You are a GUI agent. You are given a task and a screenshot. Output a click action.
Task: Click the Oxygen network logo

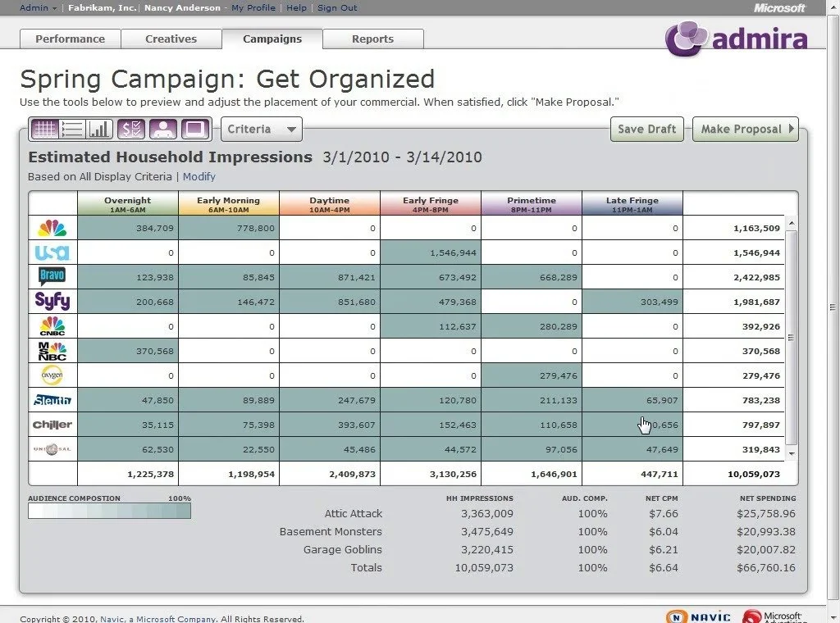pos(52,375)
